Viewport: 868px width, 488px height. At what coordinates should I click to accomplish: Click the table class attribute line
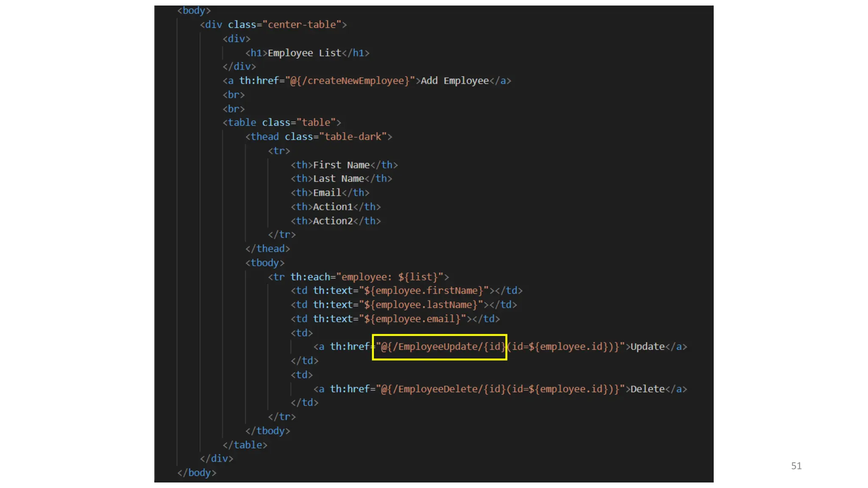pyautogui.click(x=282, y=122)
